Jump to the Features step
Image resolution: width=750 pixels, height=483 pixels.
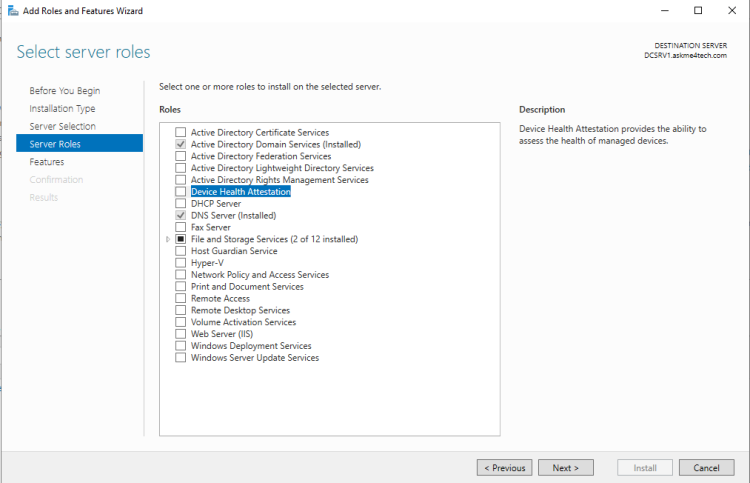47,162
